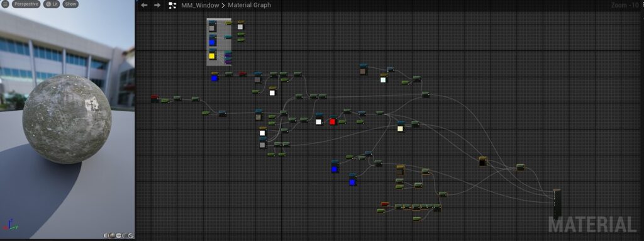Click the graph hierarchy icon beside MM_Window

[x=172, y=5]
